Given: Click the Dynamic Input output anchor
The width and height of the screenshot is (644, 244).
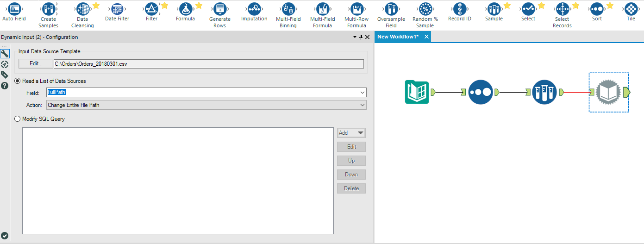Looking at the screenshot, I should tap(626, 92).
